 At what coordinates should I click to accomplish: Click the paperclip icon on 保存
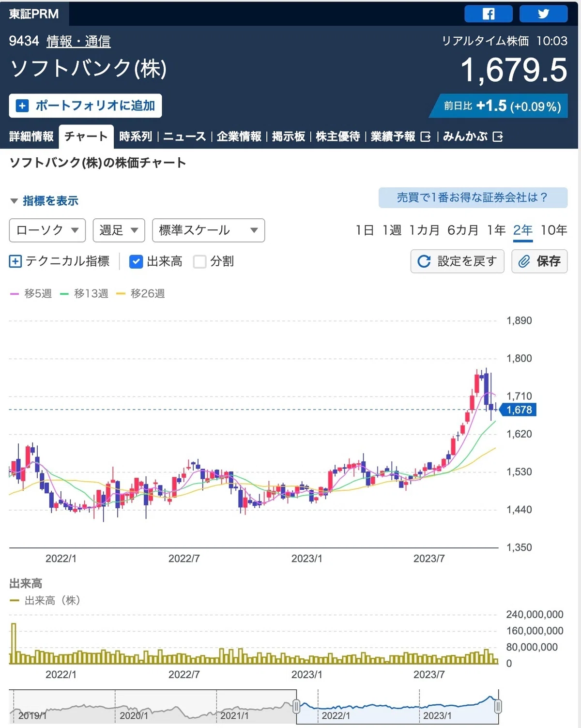coord(524,261)
